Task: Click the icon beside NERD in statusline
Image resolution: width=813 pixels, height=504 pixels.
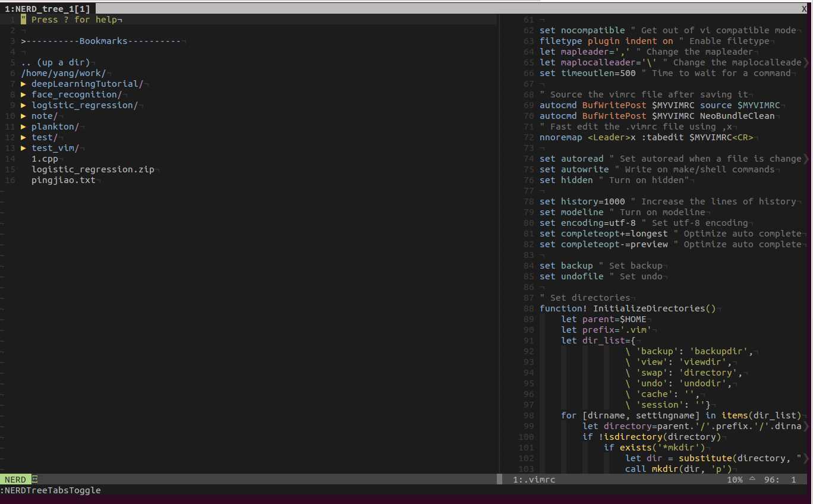Action: (x=35, y=480)
